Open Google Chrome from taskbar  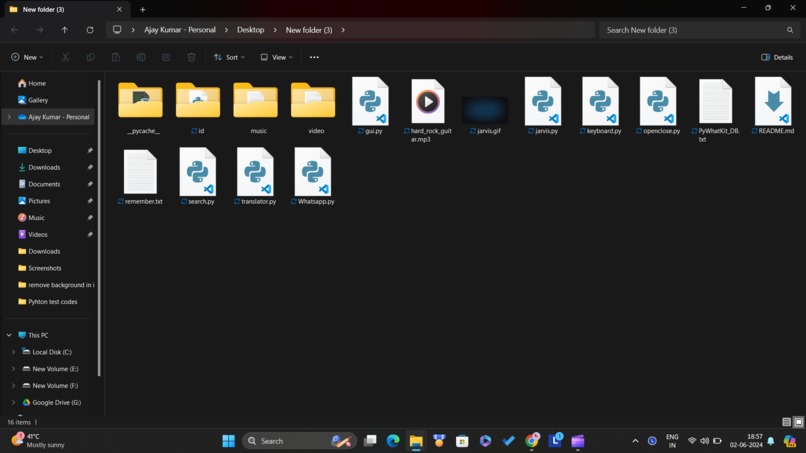click(x=532, y=441)
